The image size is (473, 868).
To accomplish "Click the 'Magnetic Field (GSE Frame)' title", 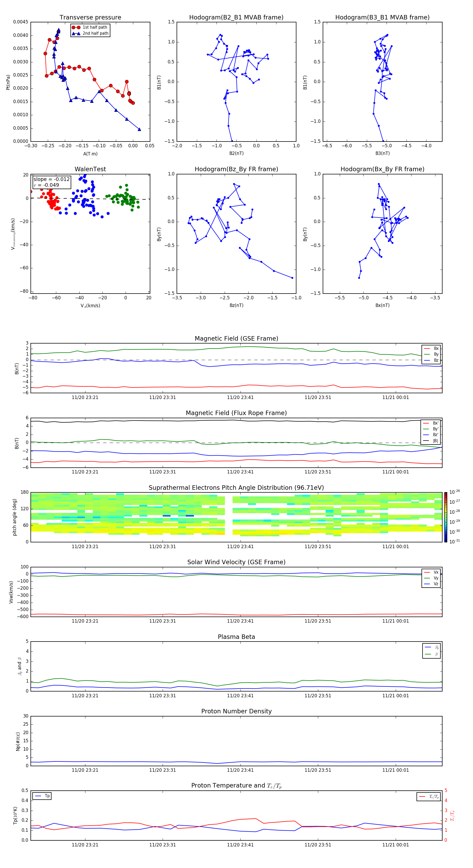I will [x=236, y=339].
